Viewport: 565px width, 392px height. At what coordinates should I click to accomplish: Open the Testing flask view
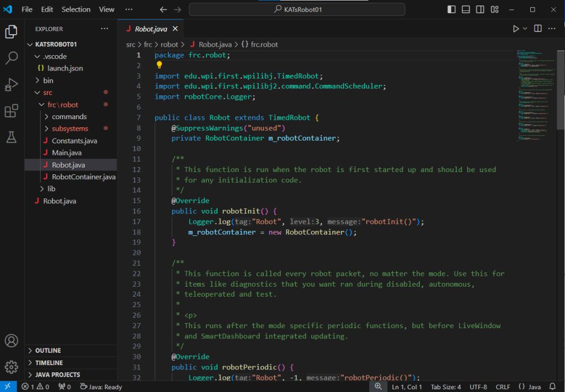click(11, 137)
